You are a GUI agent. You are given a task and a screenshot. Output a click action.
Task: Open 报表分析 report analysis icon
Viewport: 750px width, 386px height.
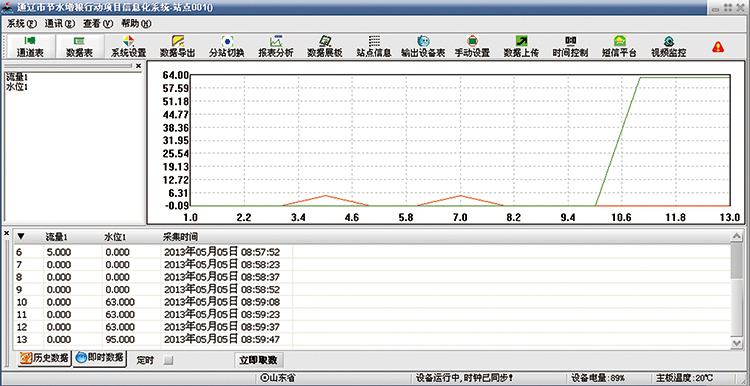coord(276,46)
